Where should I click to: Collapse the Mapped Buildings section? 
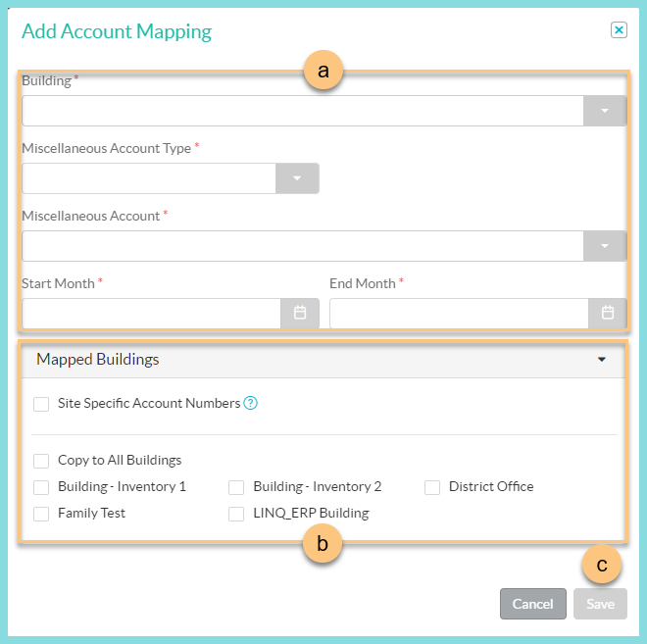[601, 360]
